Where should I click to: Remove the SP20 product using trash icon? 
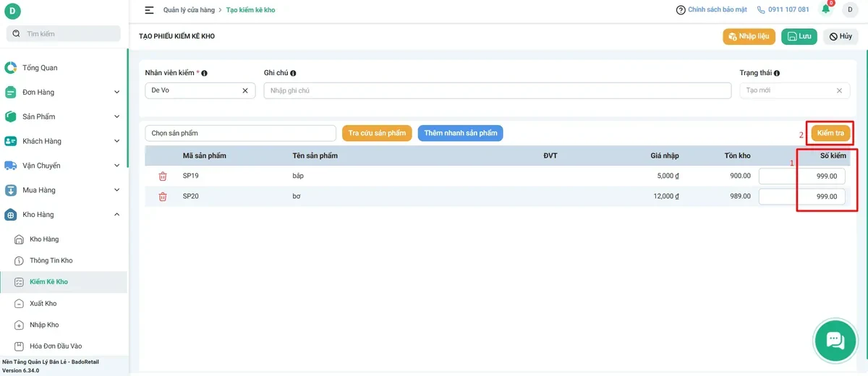163,197
